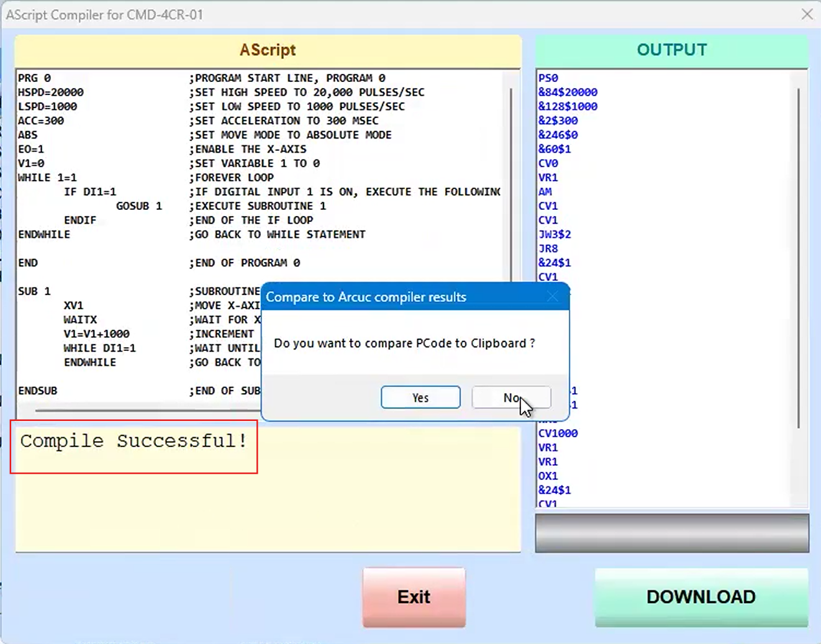The width and height of the screenshot is (821, 644).
Task: Click the 'ENDIF' statement
Action: click(80, 220)
